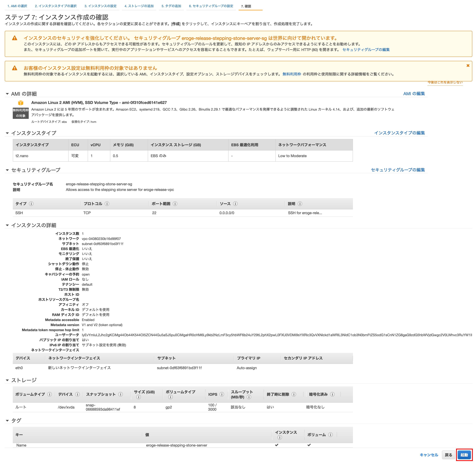Click info icon beside スナップショット header
The height and width of the screenshot is (463, 476).
pyautogui.click(x=121, y=394)
